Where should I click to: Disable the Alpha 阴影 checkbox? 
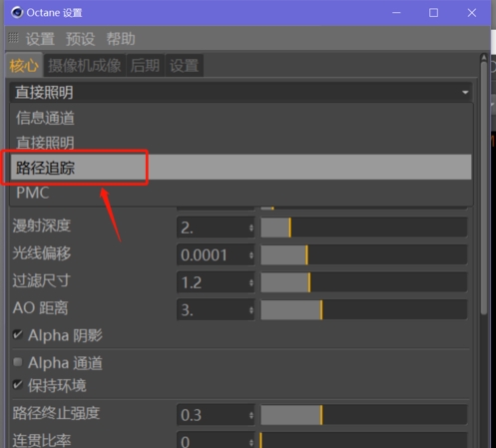(x=18, y=334)
